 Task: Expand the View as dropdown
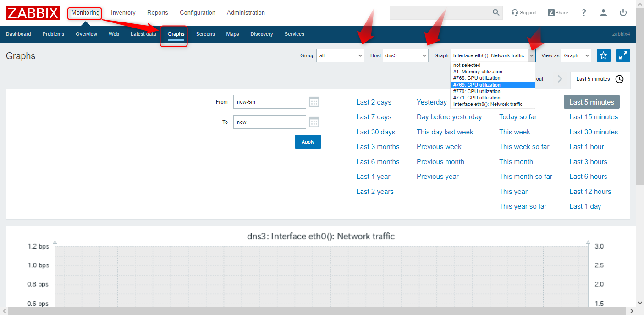click(x=576, y=55)
